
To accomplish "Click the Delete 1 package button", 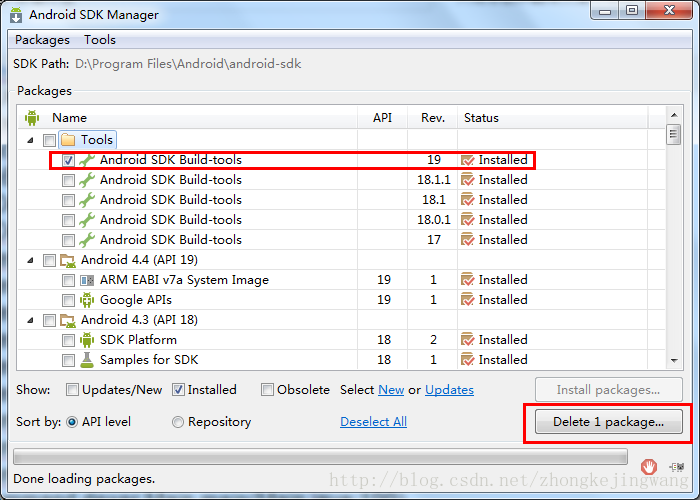I will point(608,422).
